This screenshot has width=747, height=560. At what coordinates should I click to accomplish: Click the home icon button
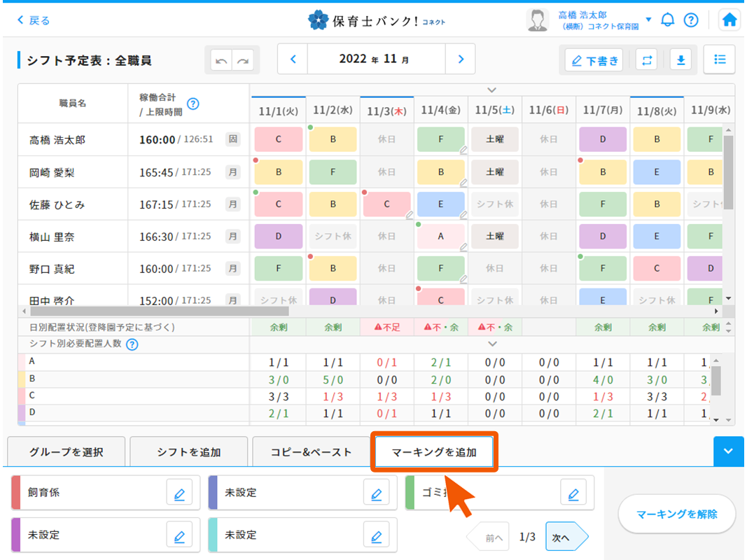tap(729, 20)
